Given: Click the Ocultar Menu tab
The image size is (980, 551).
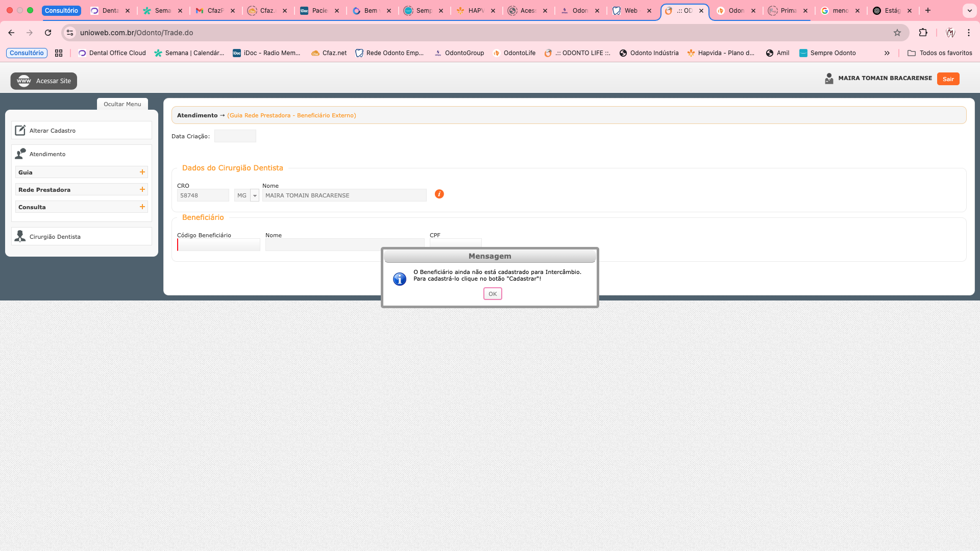Looking at the screenshot, I should click(x=122, y=104).
